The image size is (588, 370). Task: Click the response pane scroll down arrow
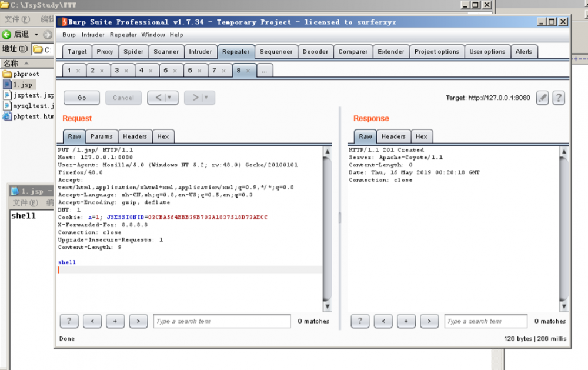pos(564,306)
